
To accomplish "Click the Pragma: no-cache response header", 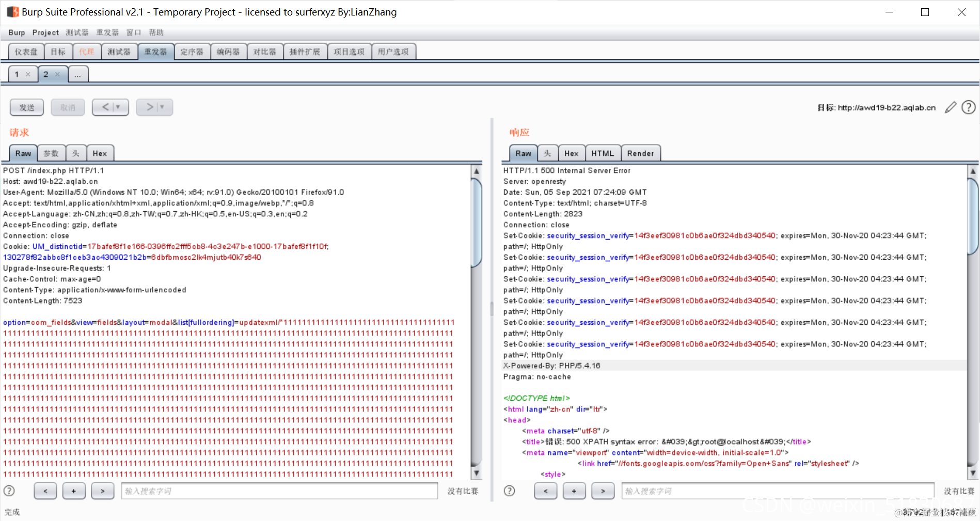I will point(537,376).
